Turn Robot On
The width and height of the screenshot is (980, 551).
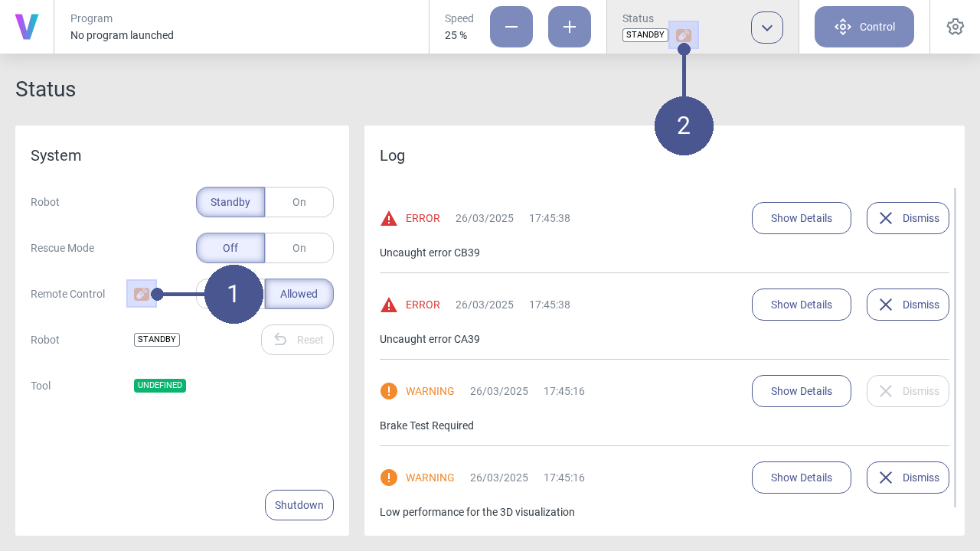[x=299, y=202]
